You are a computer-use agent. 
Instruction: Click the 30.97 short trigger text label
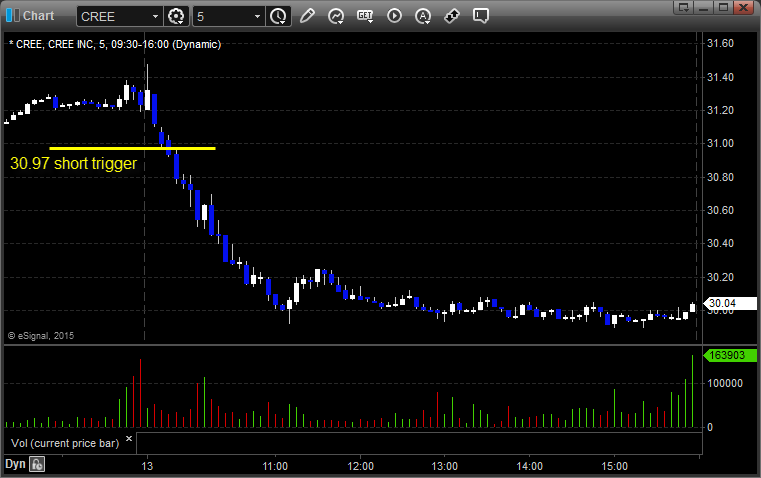coord(72,163)
